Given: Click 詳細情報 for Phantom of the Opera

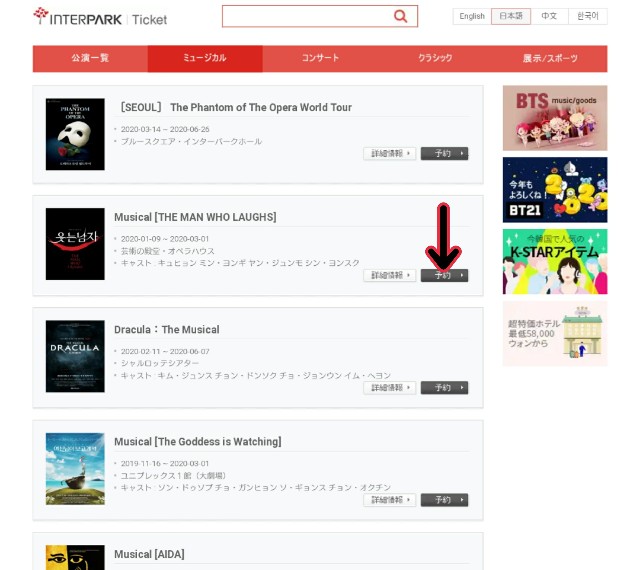Looking at the screenshot, I should coord(390,154).
